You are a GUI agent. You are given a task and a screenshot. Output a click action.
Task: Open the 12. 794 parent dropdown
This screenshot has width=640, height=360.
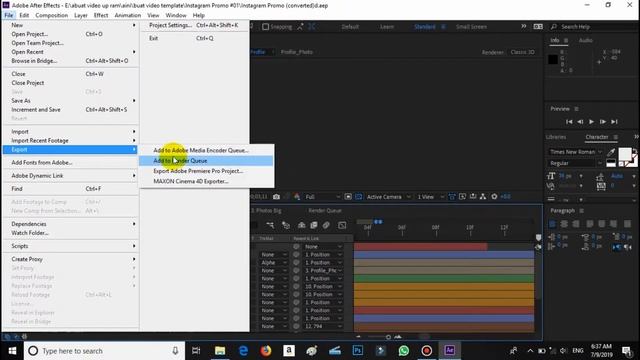coord(323,326)
